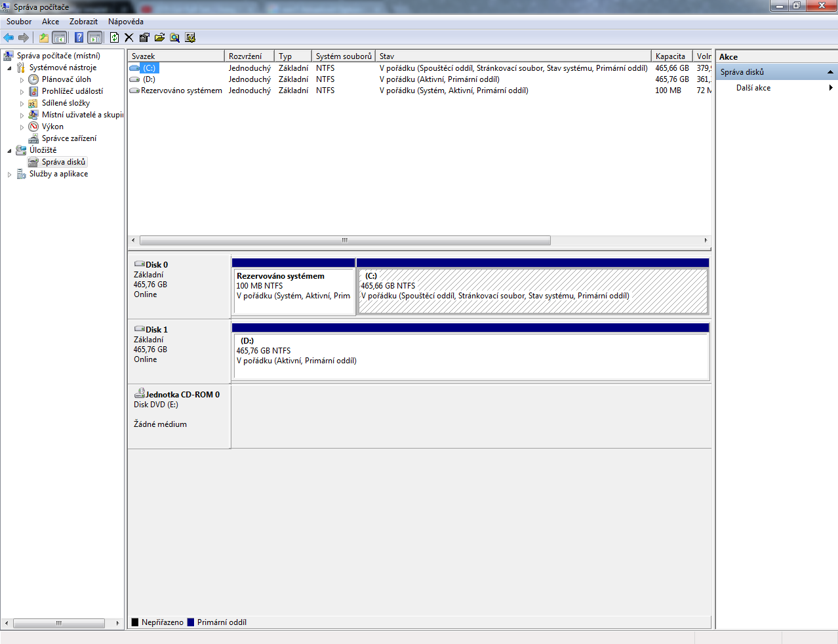This screenshot has height=644, width=838.
Task: Click the Properties toolbar icon
Action: 144,37
